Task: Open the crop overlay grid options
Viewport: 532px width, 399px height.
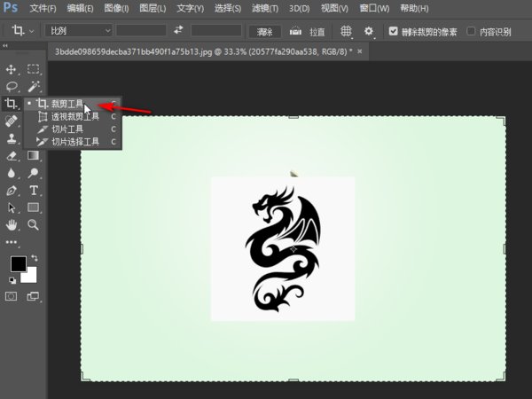Action: [x=346, y=31]
